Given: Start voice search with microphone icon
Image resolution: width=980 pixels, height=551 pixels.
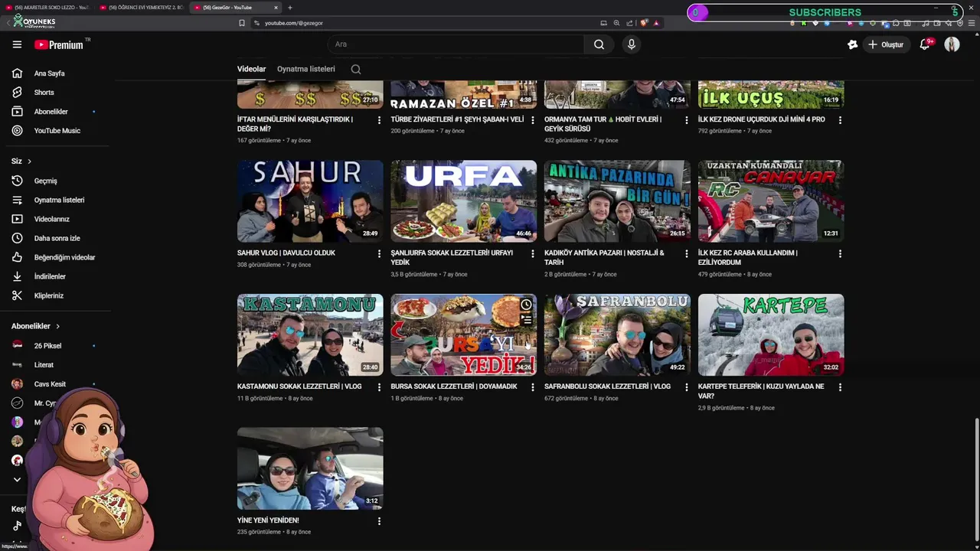Looking at the screenshot, I should tap(632, 44).
